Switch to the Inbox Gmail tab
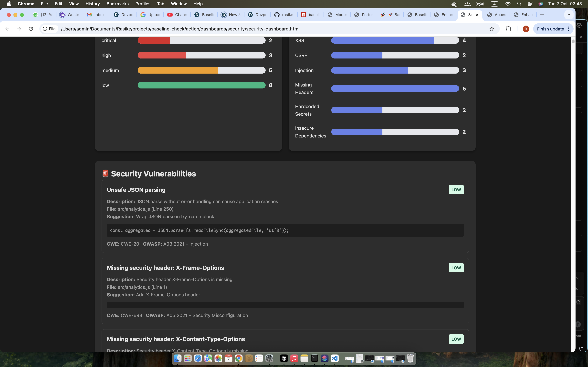 tap(96, 15)
